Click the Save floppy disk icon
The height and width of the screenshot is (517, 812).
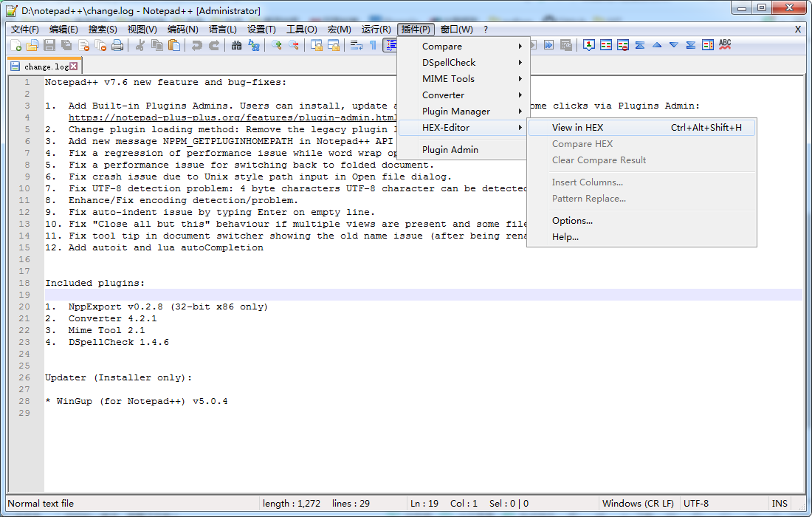49,46
